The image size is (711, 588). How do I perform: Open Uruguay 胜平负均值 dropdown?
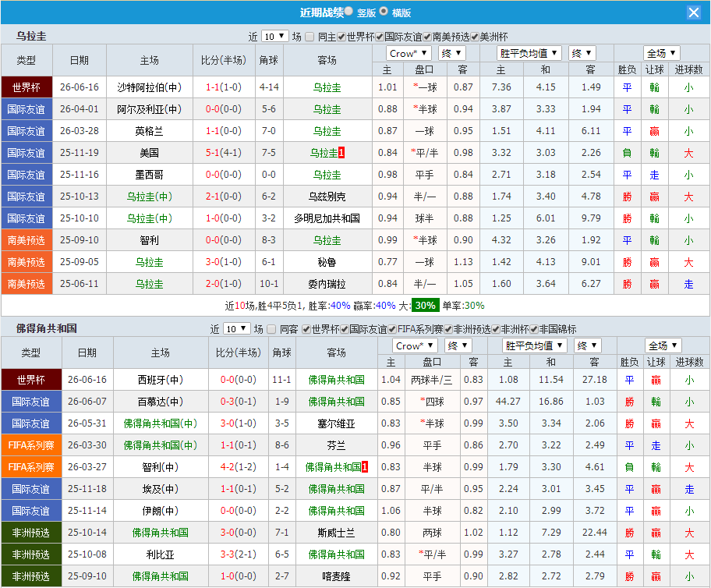click(529, 53)
